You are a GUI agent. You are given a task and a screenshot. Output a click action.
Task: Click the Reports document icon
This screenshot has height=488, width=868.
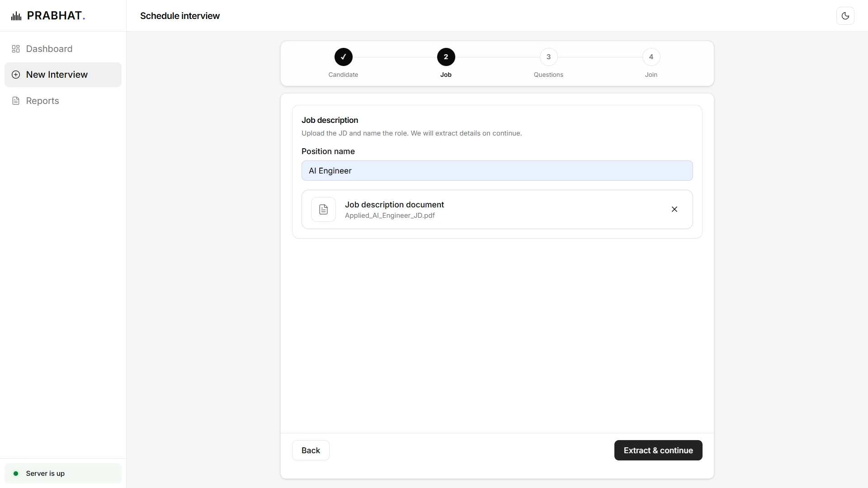[16, 101]
